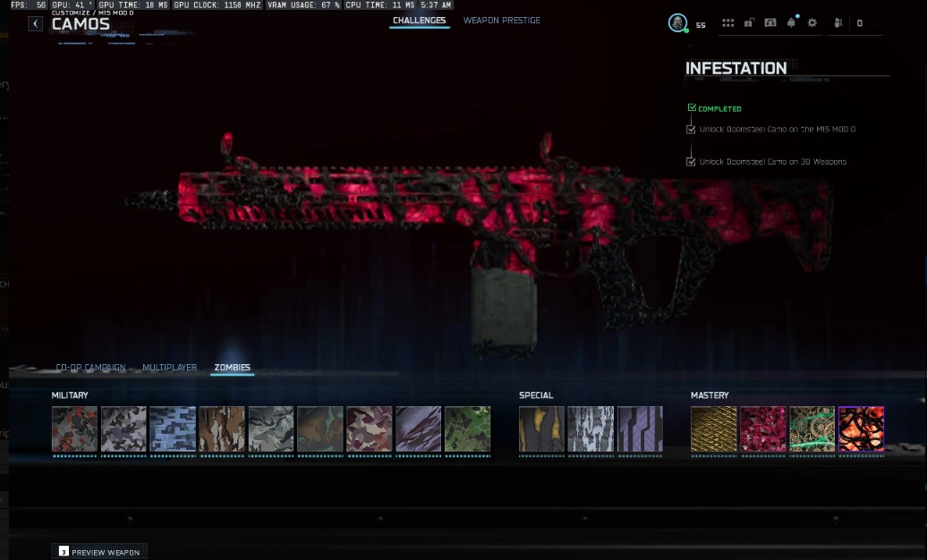
Task: Open the grid menu icon
Action: [727, 23]
